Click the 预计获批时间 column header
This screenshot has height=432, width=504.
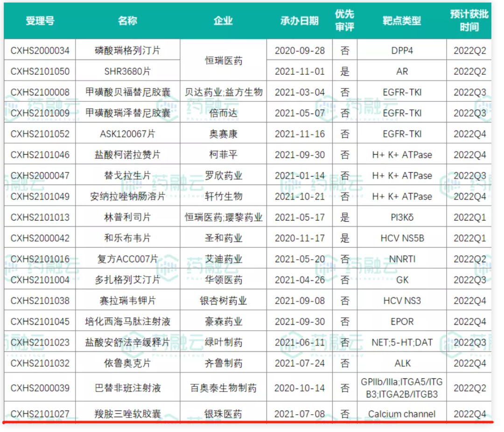469,21
